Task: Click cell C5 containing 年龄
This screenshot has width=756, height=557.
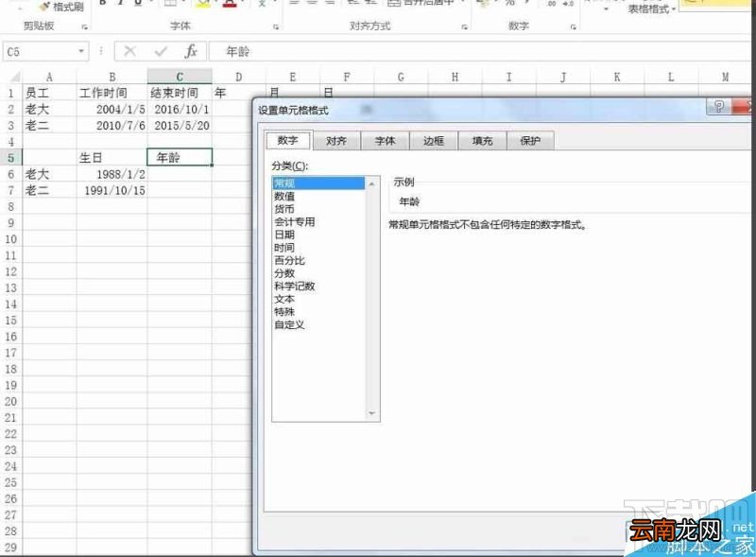Action: [180, 157]
